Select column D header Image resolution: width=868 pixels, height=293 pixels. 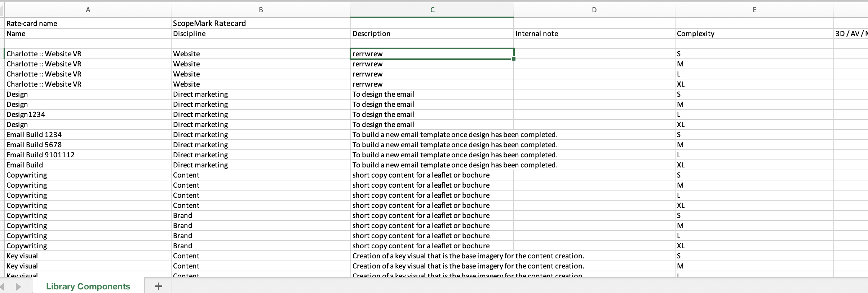(x=594, y=10)
